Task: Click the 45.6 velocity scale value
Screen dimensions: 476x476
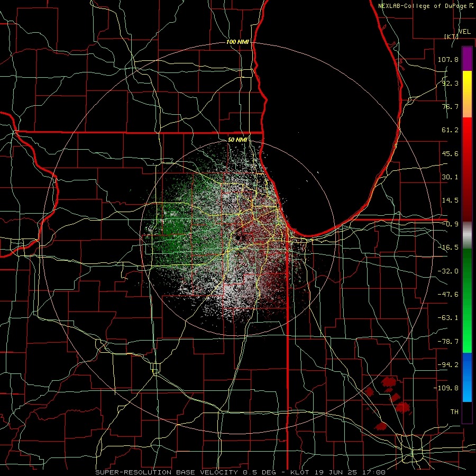Action: tap(450, 153)
